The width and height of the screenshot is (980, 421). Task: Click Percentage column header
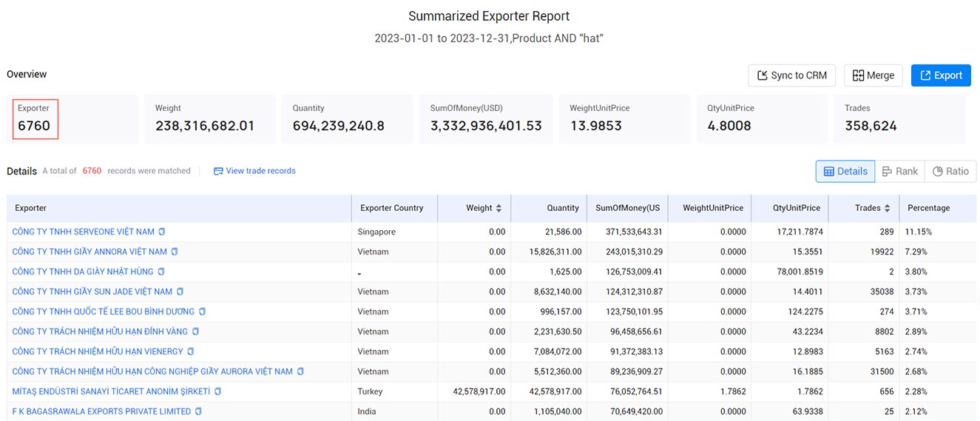pyautogui.click(x=938, y=208)
